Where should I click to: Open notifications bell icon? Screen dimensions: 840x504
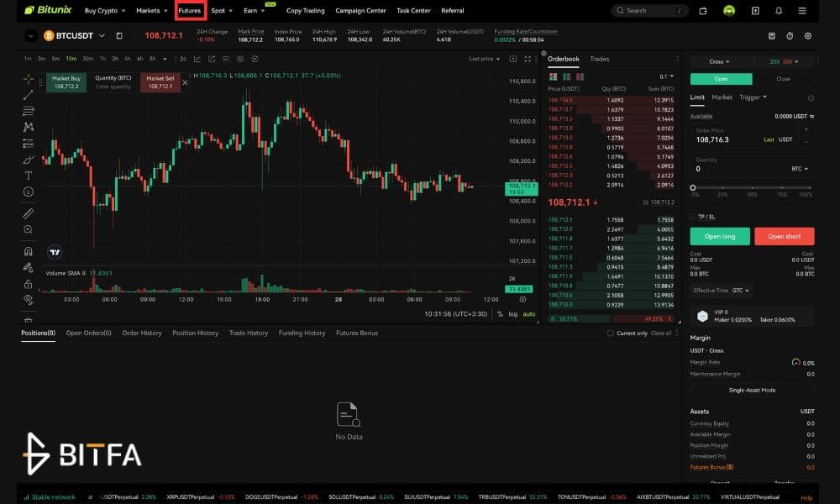tap(779, 11)
